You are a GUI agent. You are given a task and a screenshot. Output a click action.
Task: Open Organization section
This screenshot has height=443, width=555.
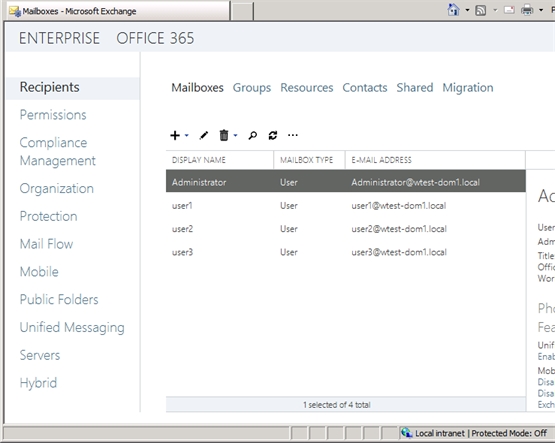57,189
